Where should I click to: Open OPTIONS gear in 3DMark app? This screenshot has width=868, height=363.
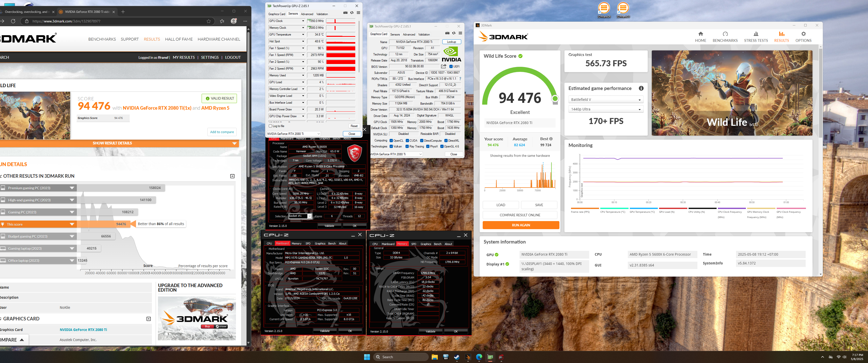pyautogui.click(x=803, y=37)
